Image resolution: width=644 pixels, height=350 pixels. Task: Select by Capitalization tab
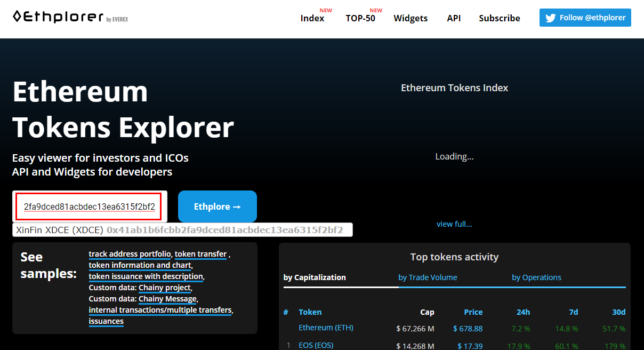click(315, 277)
